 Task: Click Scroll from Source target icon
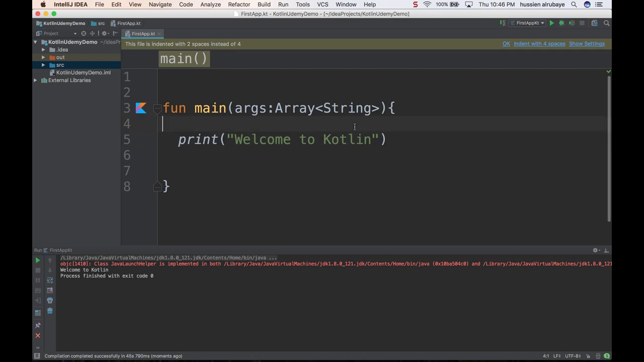click(x=84, y=34)
